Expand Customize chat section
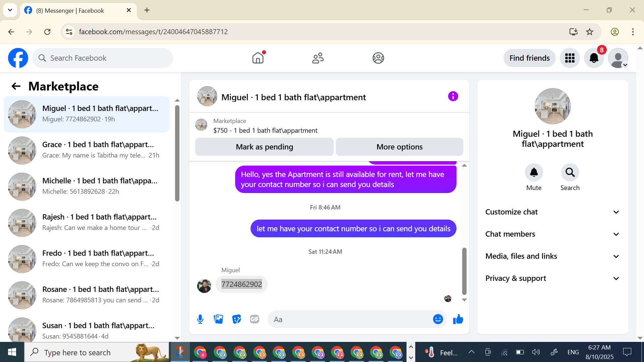Viewport: 644px width, 362px height. [x=552, y=212]
